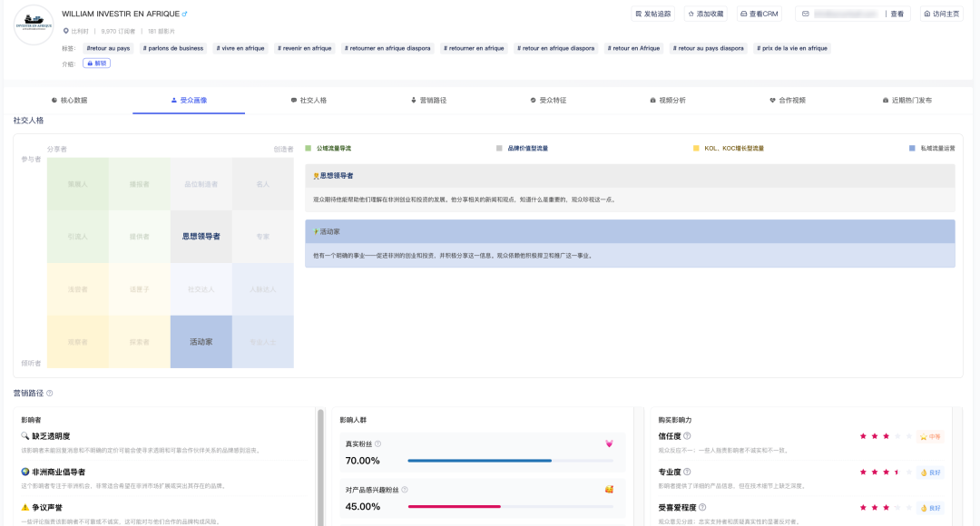The width and height of the screenshot is (980, 526).
Task: Expand the 活动家 description panel
Action: tap(630, 231)
